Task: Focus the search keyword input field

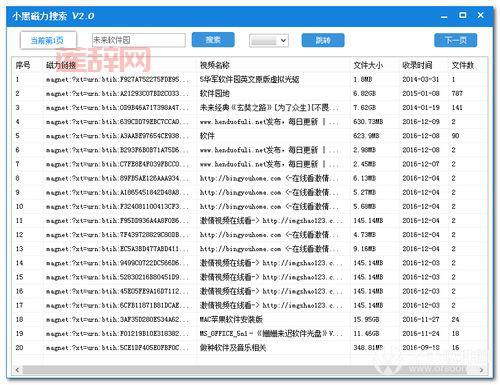Action: 139,40
